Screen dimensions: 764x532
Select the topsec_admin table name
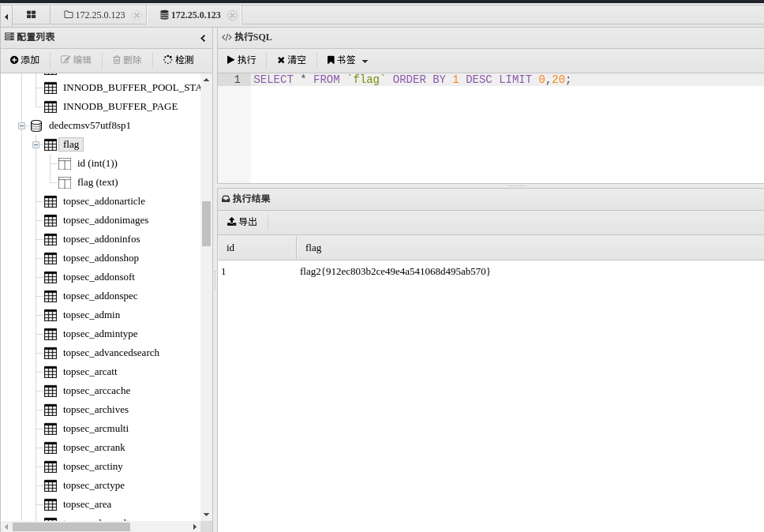(x=92, y=315)
